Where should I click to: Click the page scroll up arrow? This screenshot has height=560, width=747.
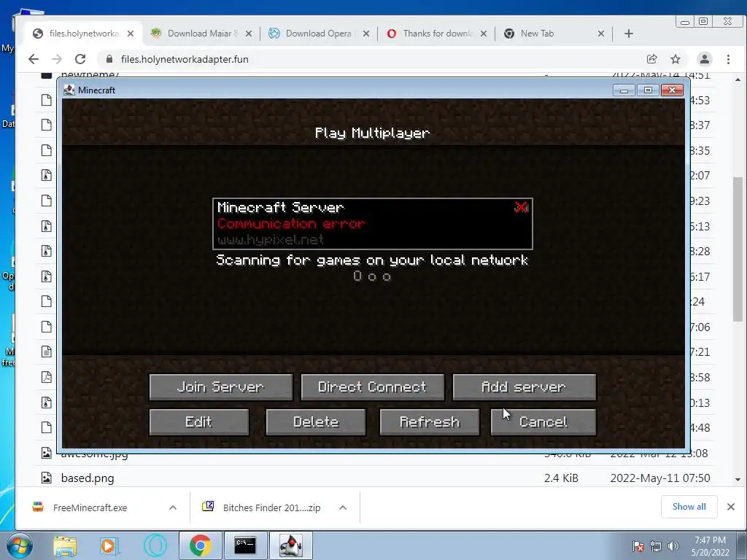point(738,79)
